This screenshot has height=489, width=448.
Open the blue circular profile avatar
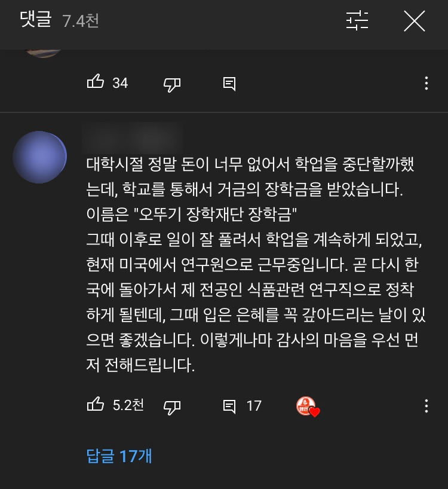(40, 157)
